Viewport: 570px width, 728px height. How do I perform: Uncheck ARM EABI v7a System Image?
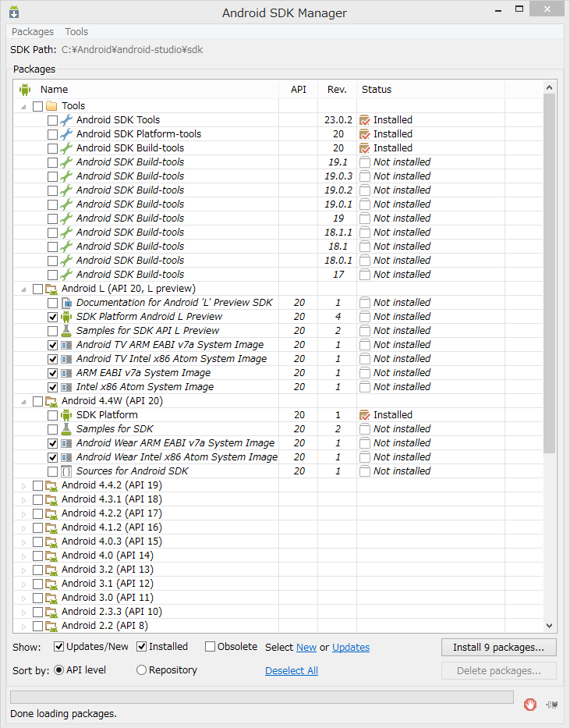pos(52,374)
